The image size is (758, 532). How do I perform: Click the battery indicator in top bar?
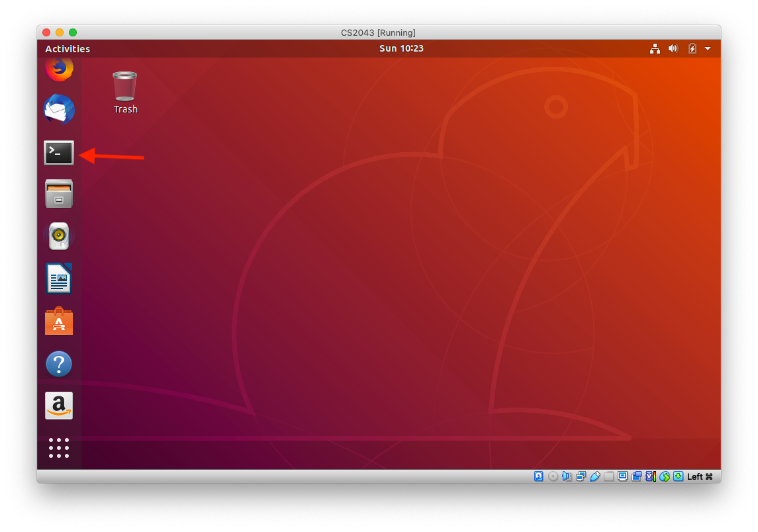point(692,48)
